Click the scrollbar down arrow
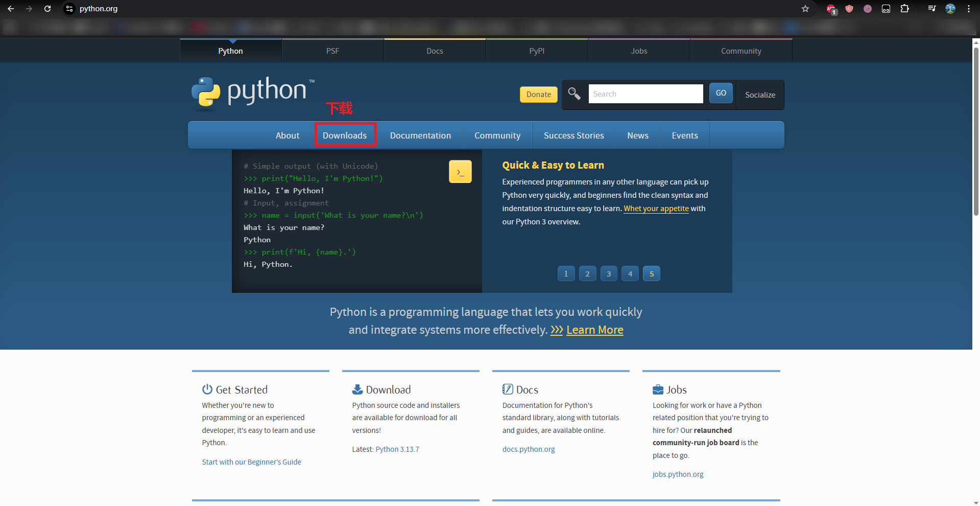Viewport: 980px width, 506px height. point(976,502)
